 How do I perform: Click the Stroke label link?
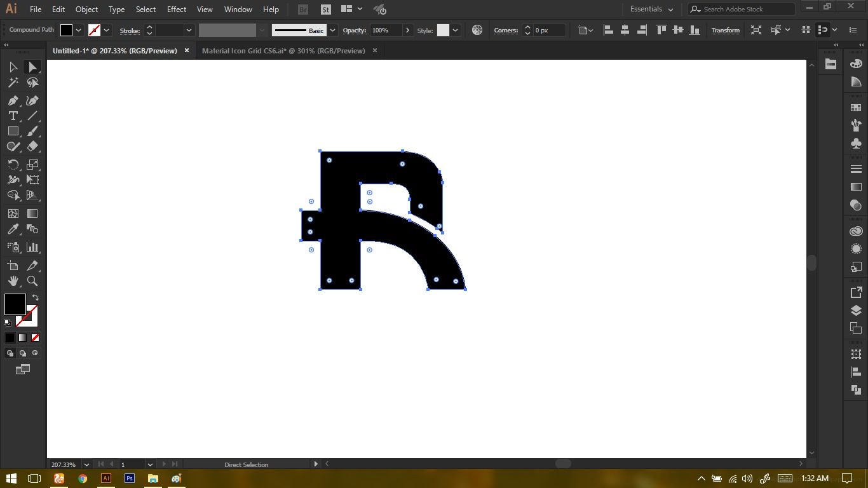[130, 30]
